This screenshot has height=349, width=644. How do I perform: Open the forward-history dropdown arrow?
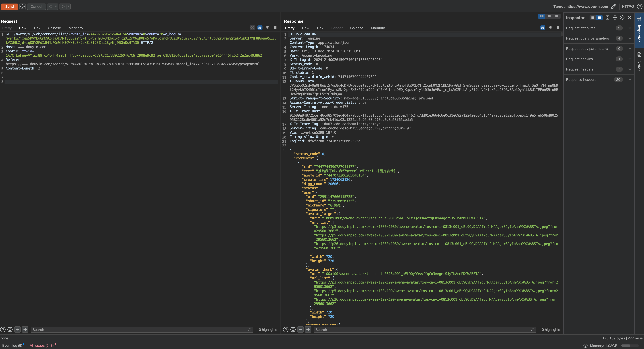click(68, 7)
